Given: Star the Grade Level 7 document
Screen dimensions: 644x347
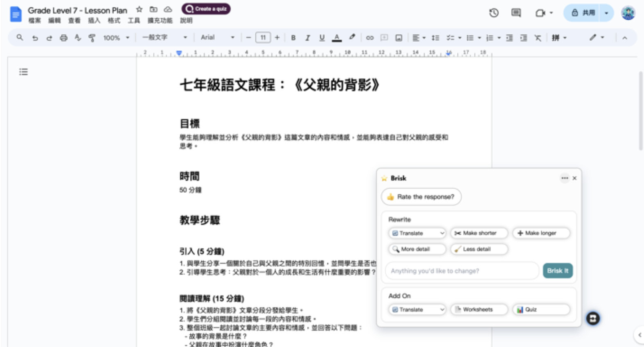Looking at the screenshot, I should coord(139,9).
